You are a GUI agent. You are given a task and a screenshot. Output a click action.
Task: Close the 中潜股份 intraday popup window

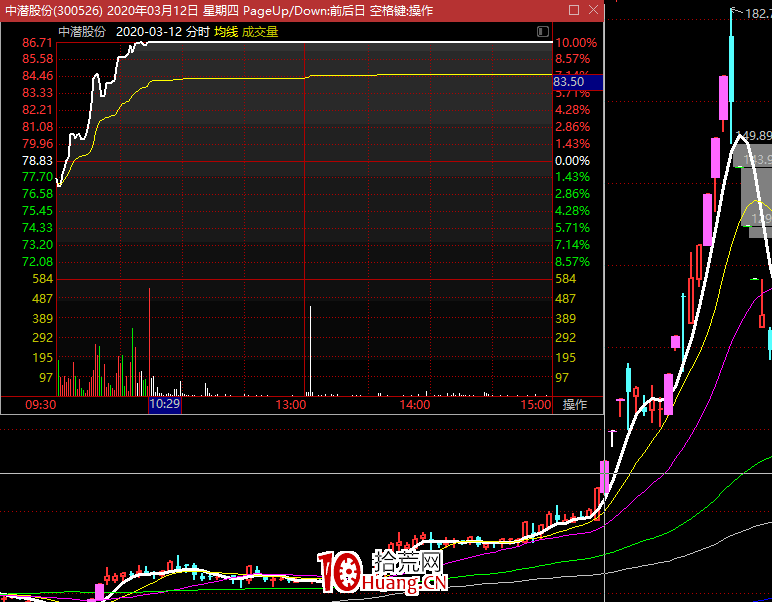[x=594, y=10]
